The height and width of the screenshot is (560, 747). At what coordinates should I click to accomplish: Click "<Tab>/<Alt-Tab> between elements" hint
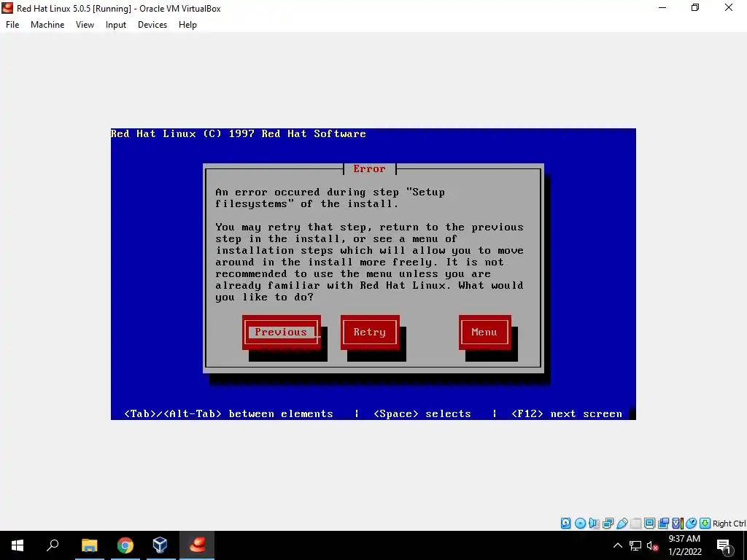[228, 414]
